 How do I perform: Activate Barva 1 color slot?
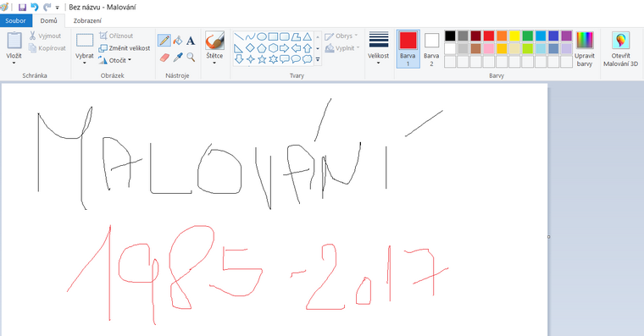point(408,48)
